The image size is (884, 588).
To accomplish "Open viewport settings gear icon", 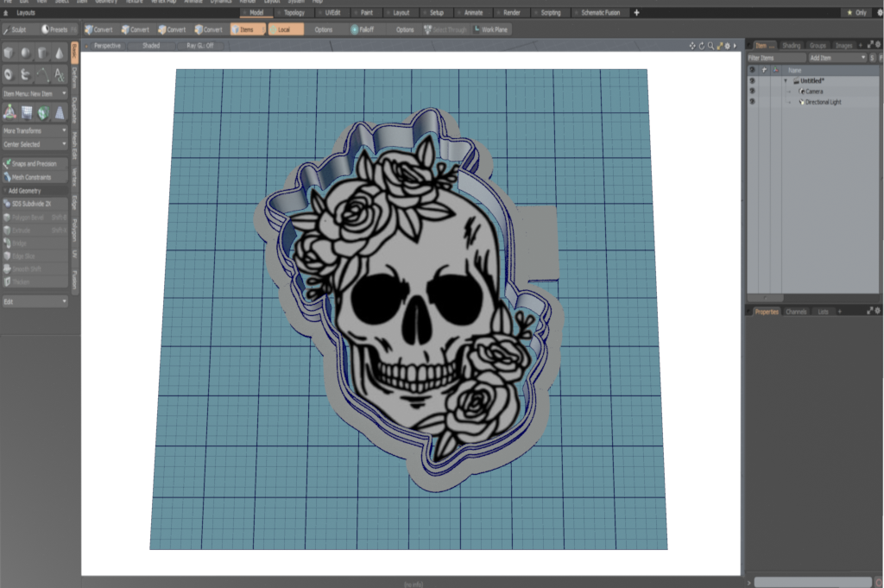I will [x=727, y=46].
